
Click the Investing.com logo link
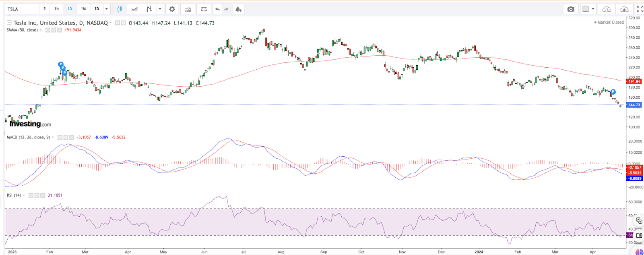[30, 124]
